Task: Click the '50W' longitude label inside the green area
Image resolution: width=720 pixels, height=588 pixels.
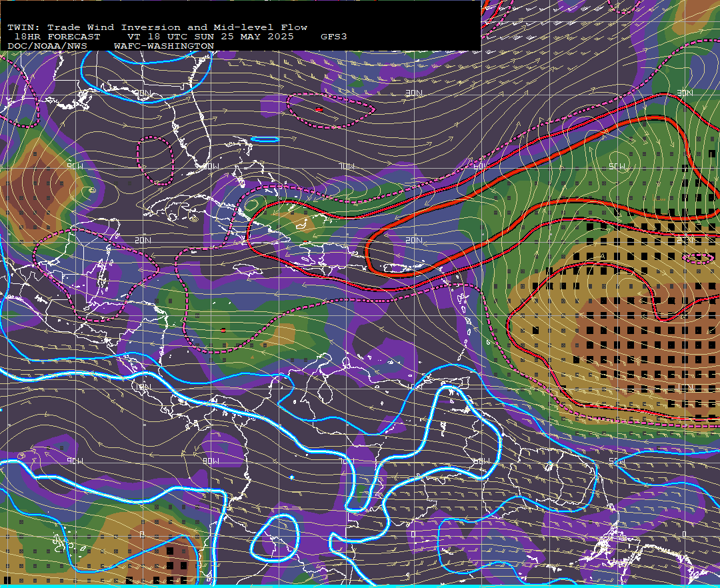Action: 617,166
